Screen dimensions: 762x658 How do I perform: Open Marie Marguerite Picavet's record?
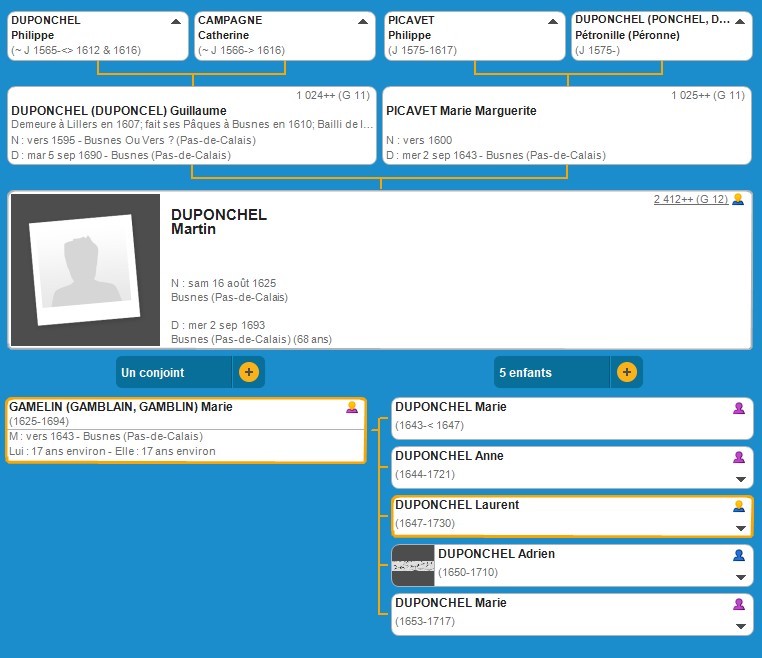point(462,111)
